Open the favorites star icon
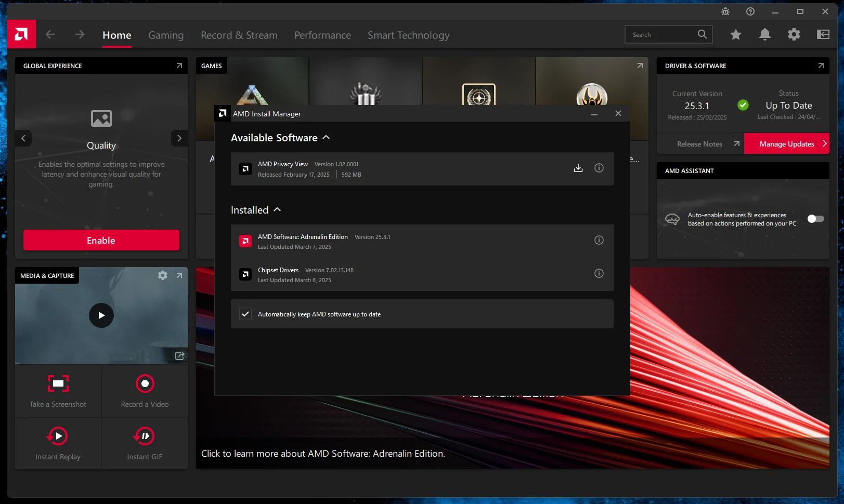The image size is (844, 504). [735, 34]
